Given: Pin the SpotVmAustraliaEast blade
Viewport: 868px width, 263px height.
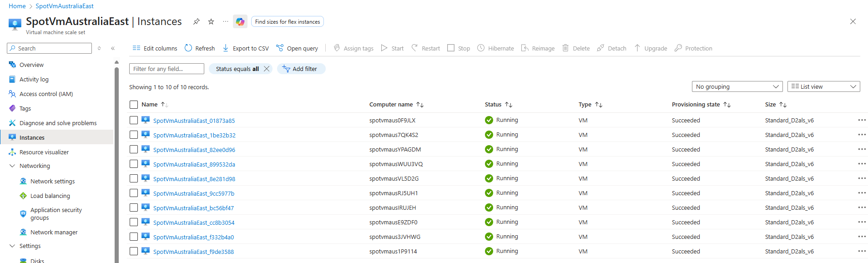Looking at the screenshot, I should pos(197,21).
